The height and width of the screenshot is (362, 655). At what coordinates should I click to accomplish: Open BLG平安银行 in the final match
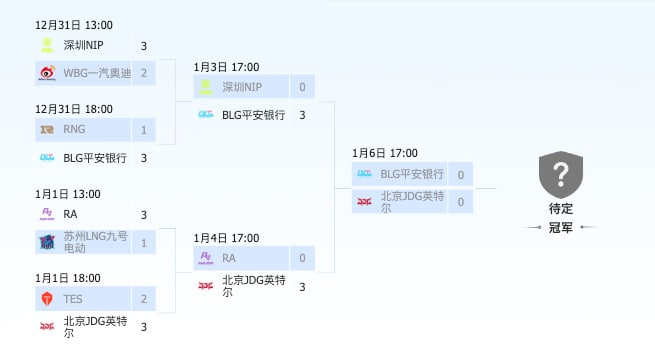click(412, 174)
